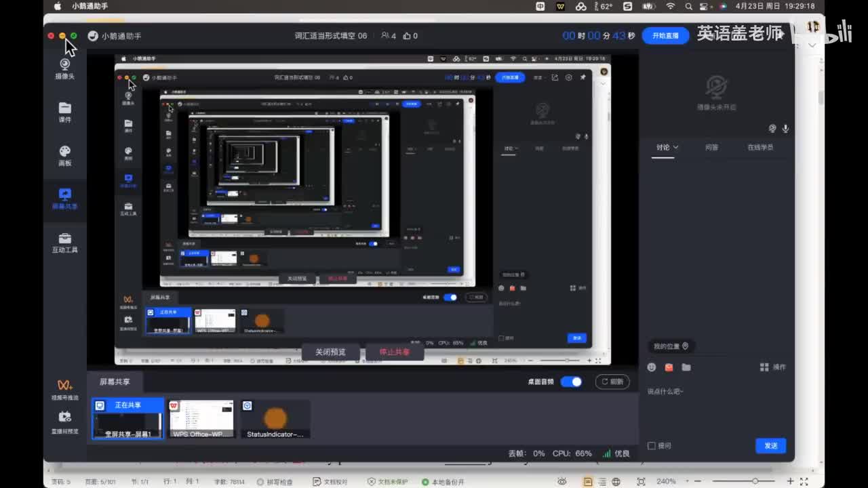Open 小鹅通助手 menu in macOS menu bar
Screen dimensions: 868x488
(x=90, y=6)
